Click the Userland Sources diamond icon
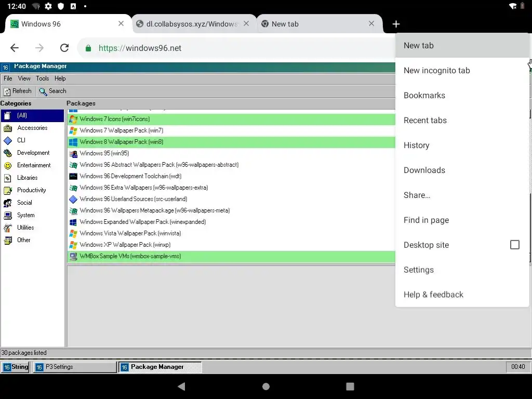Viewport: 532px width, 399px height. click(x=73, y=199)
